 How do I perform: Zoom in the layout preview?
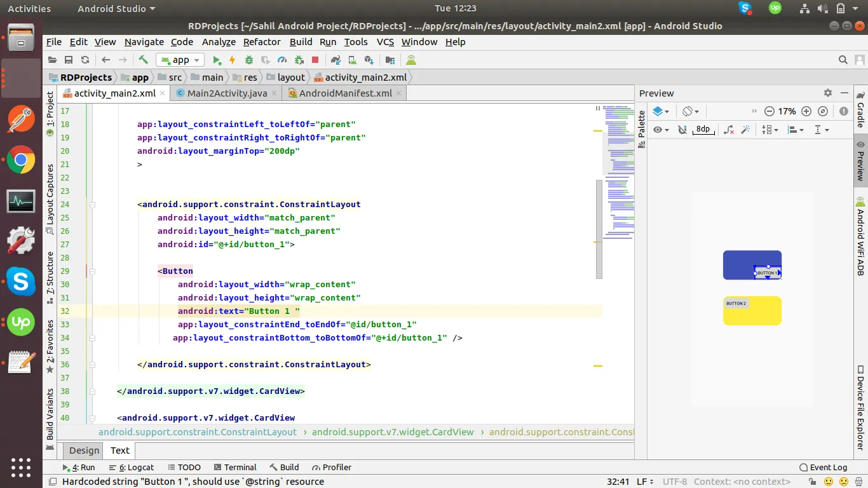(x=806, y=111)
